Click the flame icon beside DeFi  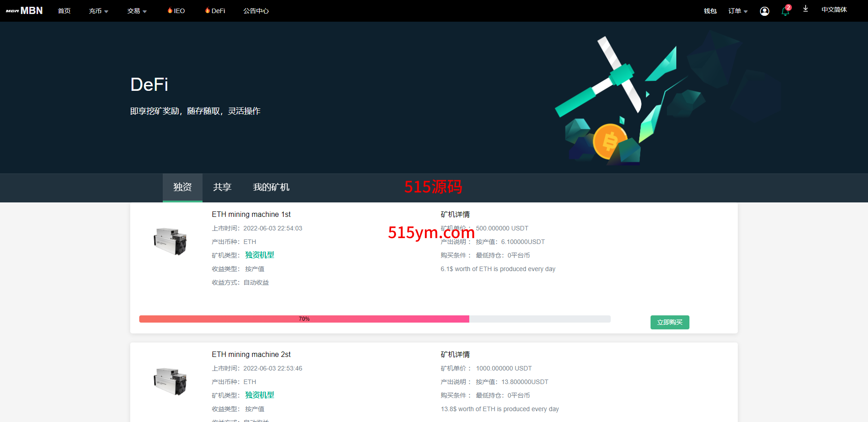pyautogui.click(x=208, y=10)
